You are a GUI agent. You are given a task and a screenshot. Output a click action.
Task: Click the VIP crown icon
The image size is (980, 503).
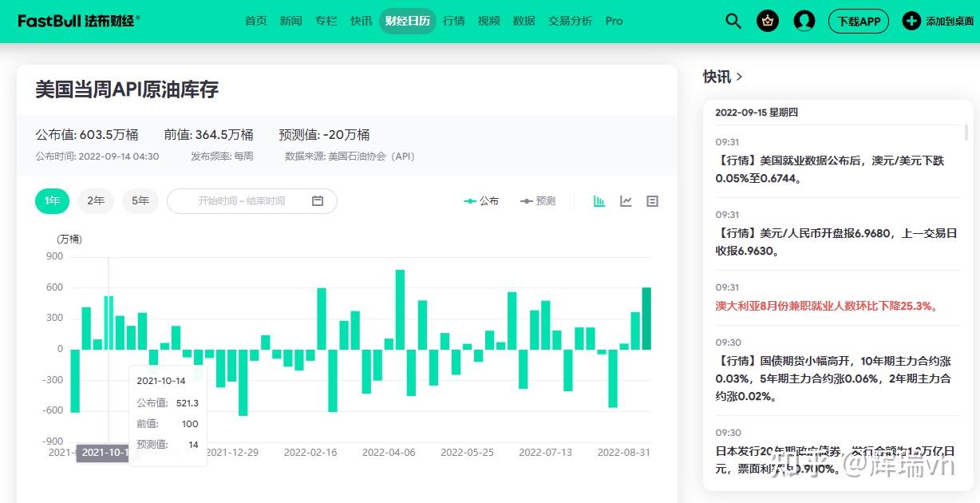tap(768, 21)
